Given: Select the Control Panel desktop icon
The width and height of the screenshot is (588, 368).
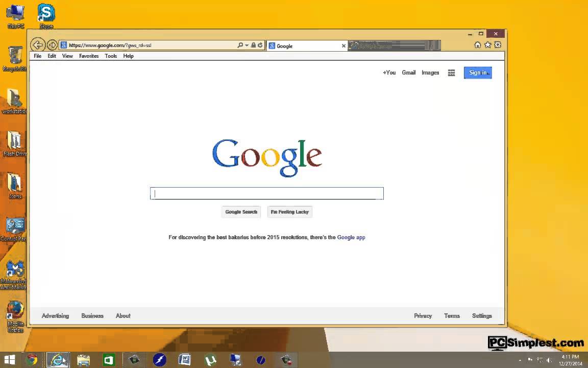Looking at the screenshot, I should [14, 228].
